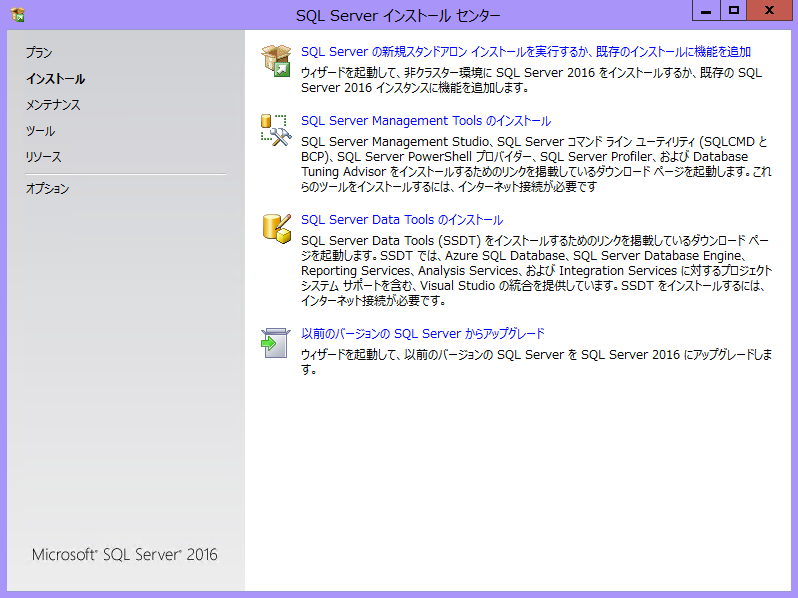Go to the メンテナンス section
Image resolution: width=798 pixels, height=598 pixels.
click(x=53, y=105)
